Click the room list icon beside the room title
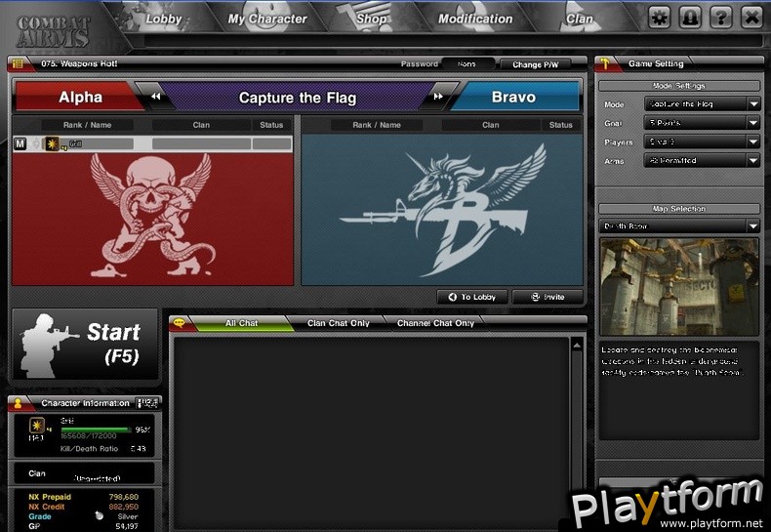This screenshot has width=771, height=532. pos(19,63)
